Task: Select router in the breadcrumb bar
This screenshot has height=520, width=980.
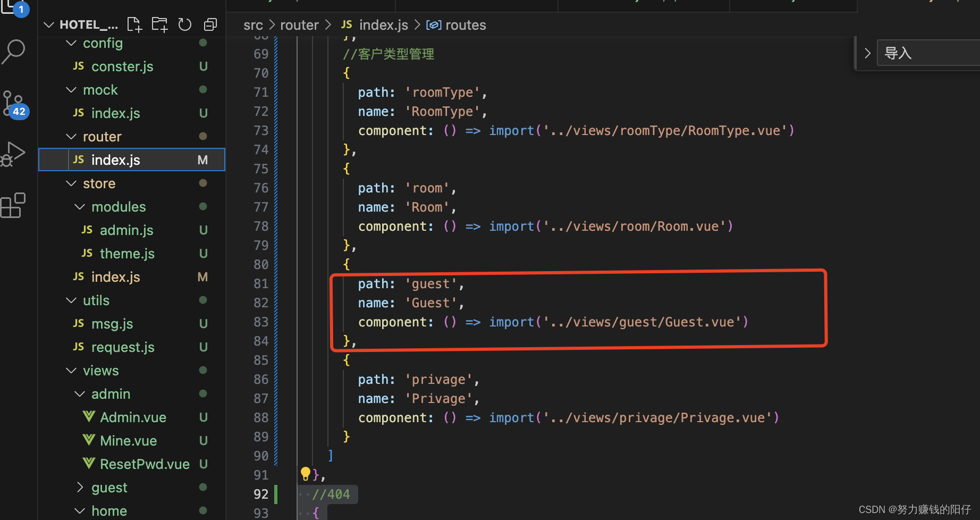Action: pos(299,24)
